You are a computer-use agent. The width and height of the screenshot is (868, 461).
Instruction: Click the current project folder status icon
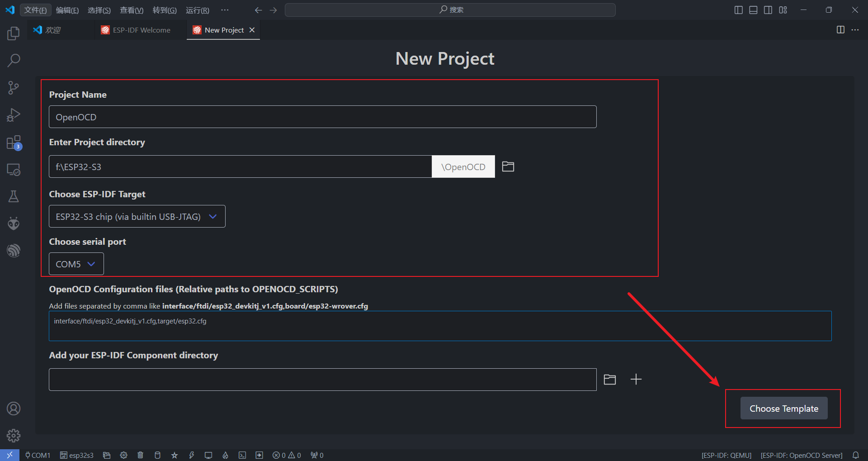pos(107,455)
